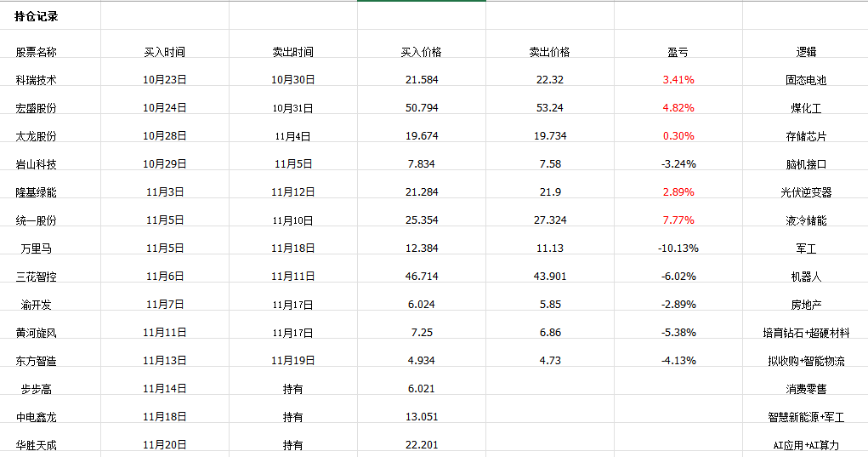This screenshot has height=457, width=868.
Task: Select the 渝开发 stock name cell
Action: pyautogui.click(x=36, y=305)
